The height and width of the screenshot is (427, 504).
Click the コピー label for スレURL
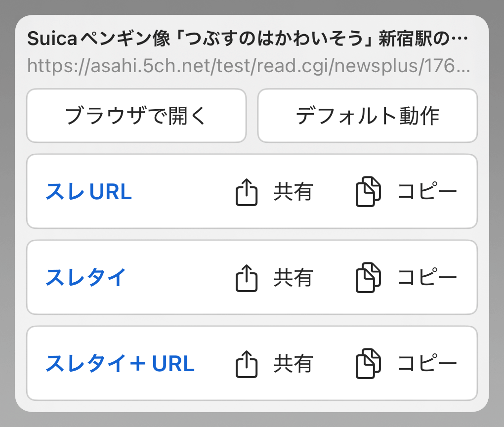pyautogui.click(x=427, y=192)
